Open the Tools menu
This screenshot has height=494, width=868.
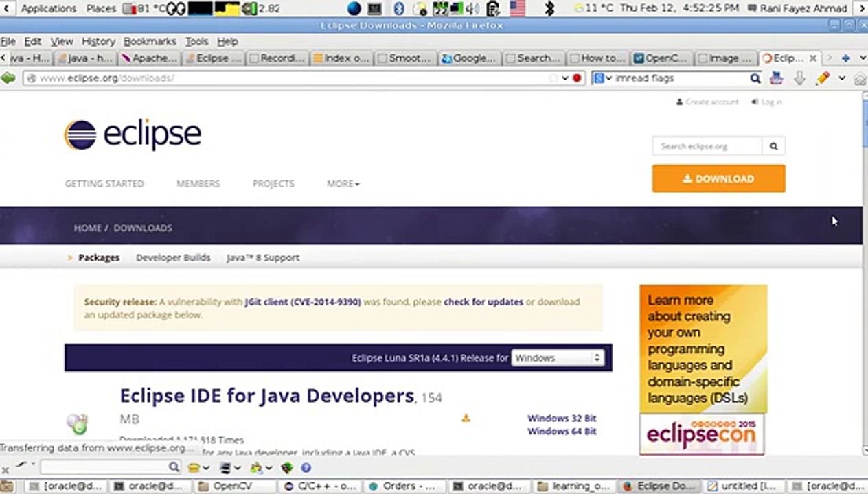(x=196, y=41)
